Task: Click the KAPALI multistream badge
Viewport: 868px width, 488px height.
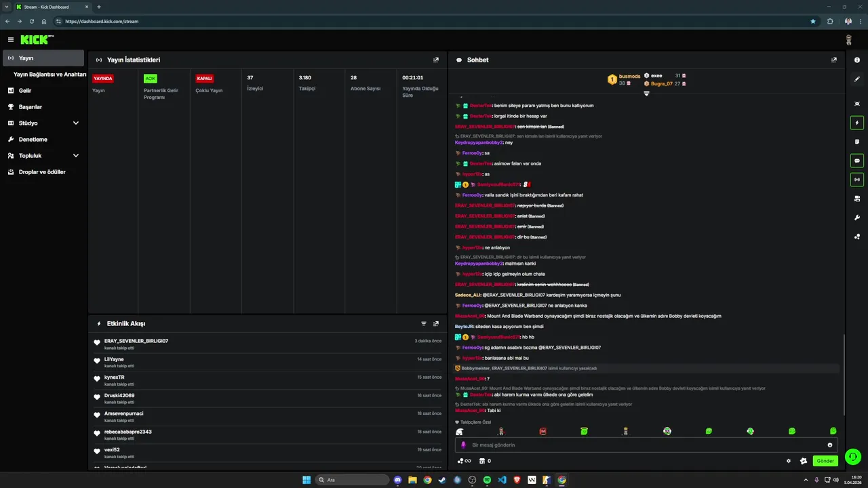Action: [x=204, y=79]
